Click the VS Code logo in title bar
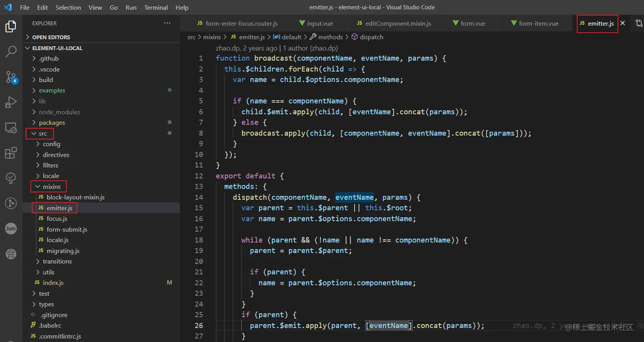Screen dimensions: 644x342 (x=8, y=7)
